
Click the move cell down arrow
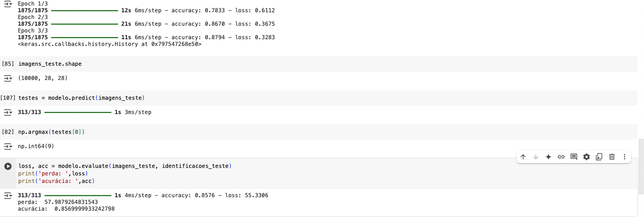click(x=536, y=157)
